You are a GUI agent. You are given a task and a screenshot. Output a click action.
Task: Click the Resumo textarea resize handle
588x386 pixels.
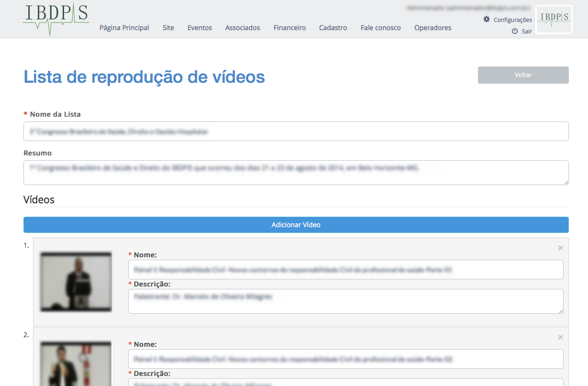point(566,182)
